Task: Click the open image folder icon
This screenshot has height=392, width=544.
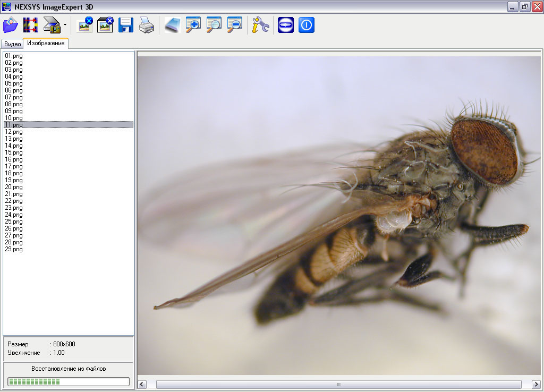Action: (11, 25)
